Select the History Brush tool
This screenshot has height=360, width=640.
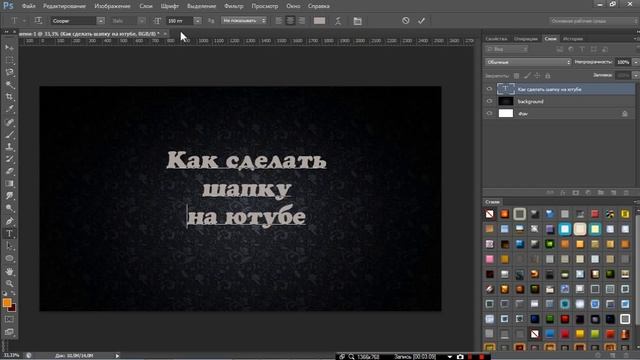tap(9, 159)
